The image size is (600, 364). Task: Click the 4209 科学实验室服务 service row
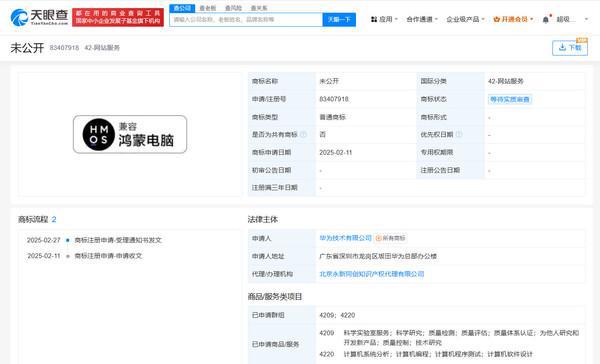pos(449,338)
